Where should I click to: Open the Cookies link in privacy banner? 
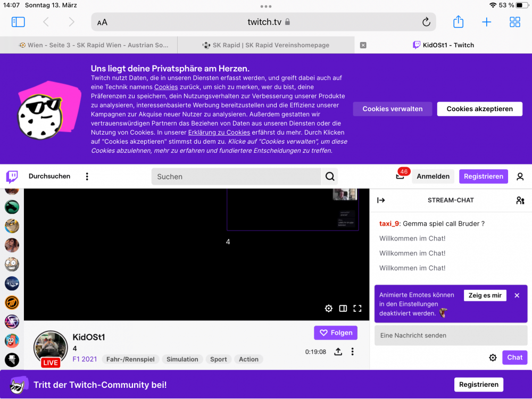point(166,87)
